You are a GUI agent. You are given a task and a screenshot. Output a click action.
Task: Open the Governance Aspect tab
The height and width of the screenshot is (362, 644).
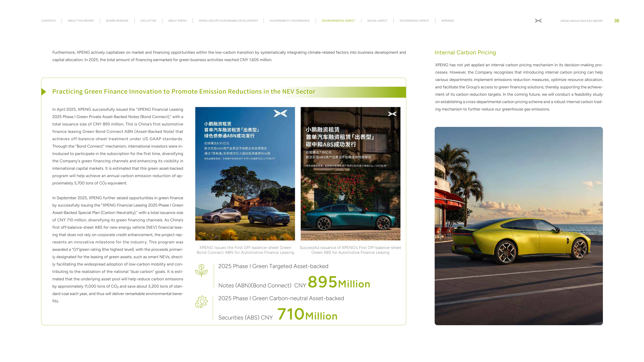point(414,21)
